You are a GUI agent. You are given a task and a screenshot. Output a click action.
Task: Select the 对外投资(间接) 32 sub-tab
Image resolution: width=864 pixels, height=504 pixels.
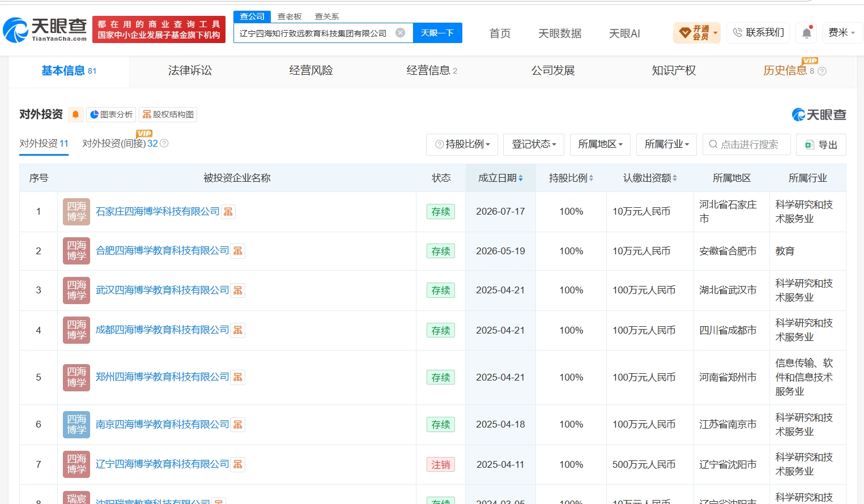[x=120, y=144]
